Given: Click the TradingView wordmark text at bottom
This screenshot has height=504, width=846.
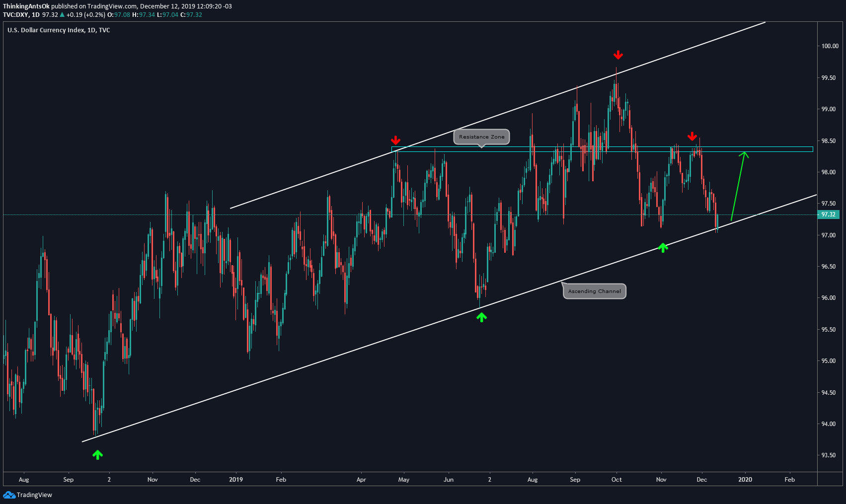Looking at the screenshot, I should point(34,495).
